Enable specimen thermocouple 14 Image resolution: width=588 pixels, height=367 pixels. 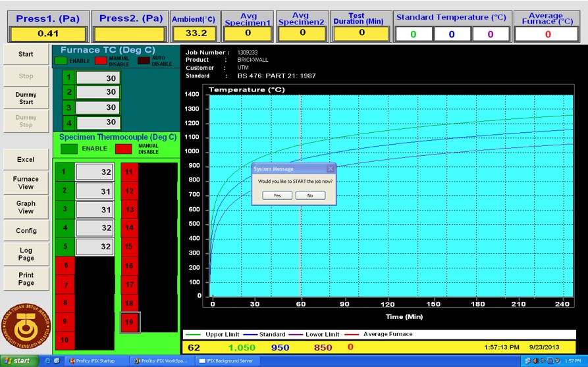129,228
